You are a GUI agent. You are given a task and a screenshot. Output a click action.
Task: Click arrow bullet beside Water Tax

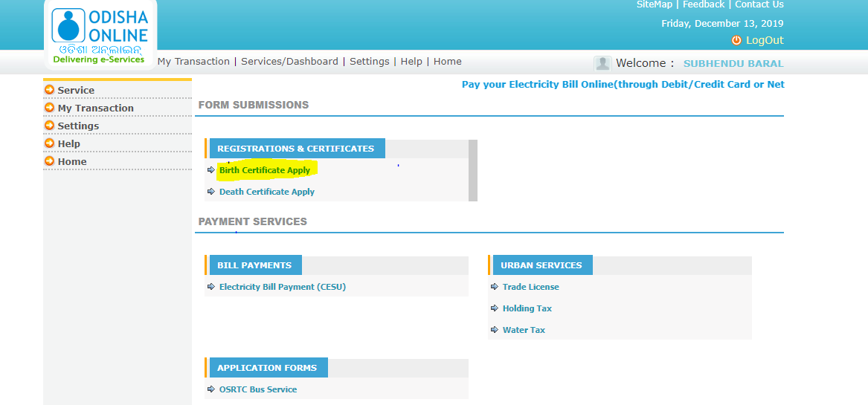[495, 330]
